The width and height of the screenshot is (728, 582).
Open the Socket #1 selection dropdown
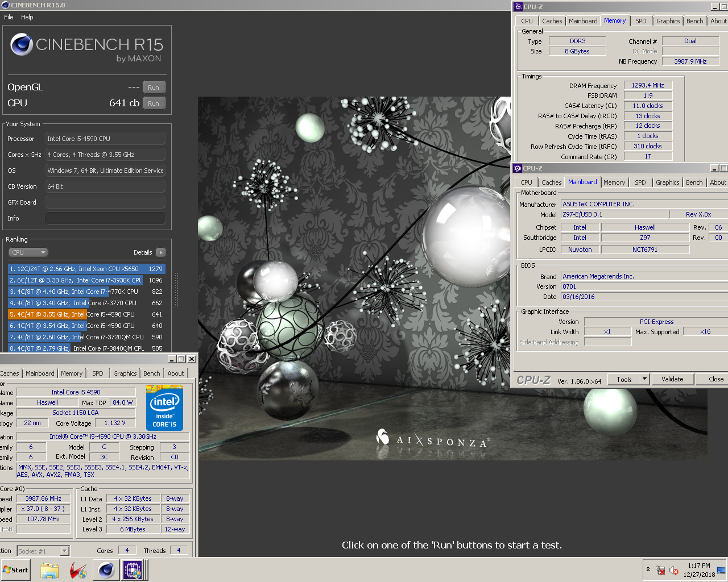click(x=64, y=551)
